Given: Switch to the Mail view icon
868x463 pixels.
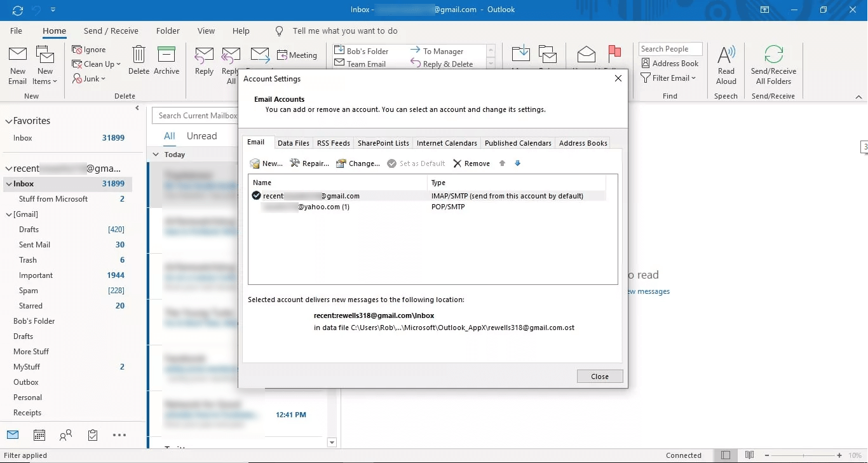Looking at the screenshot, I should point(13,435).
